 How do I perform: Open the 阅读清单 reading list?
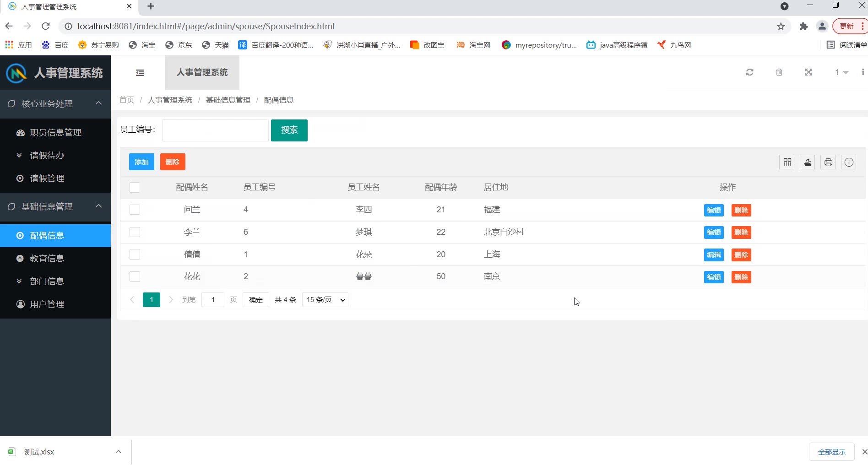[846, 45]
